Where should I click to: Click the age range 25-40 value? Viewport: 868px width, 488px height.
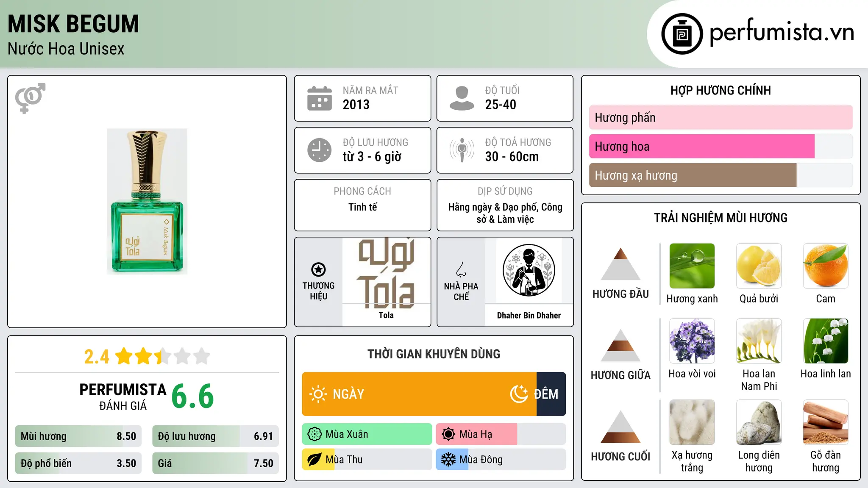(501, 105)
